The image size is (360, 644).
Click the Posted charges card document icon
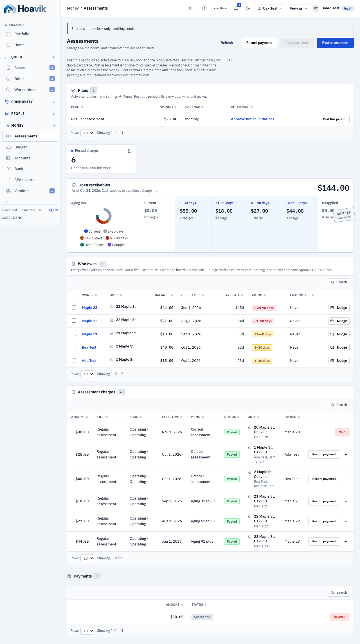click(130, 151)
